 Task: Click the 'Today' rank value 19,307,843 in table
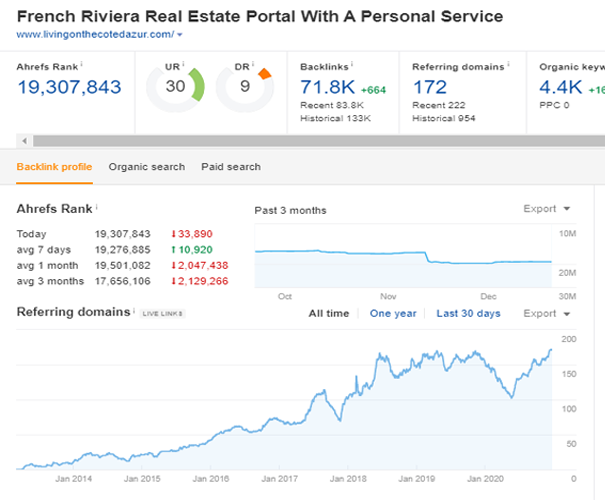123,234
